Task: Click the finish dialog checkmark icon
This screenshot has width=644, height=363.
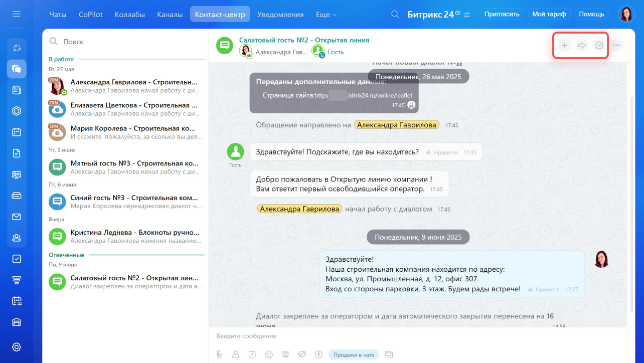Action: click(x=599, y=46)
